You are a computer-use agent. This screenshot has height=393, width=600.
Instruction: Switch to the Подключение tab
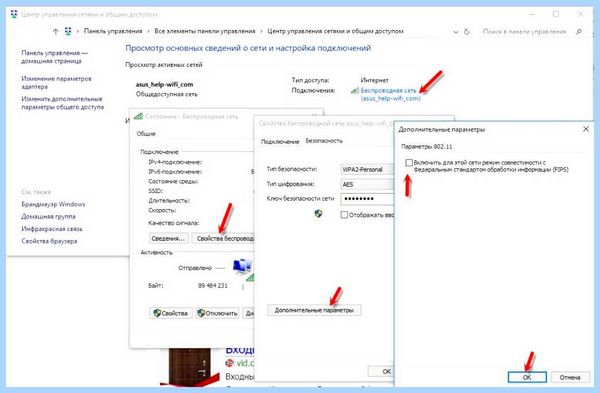click(x=280, y=142)
